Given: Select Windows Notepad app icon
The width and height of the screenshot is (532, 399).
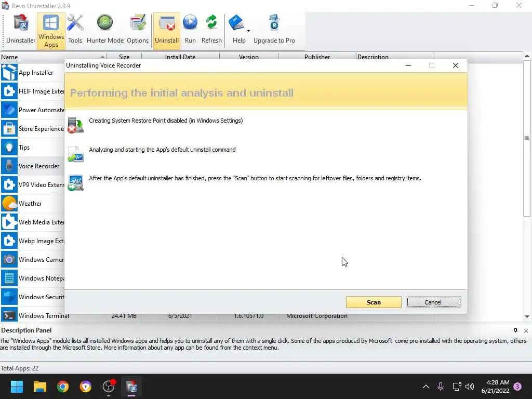Looking at the screenshot, I should pyautogui.click(x=9, y=278).
